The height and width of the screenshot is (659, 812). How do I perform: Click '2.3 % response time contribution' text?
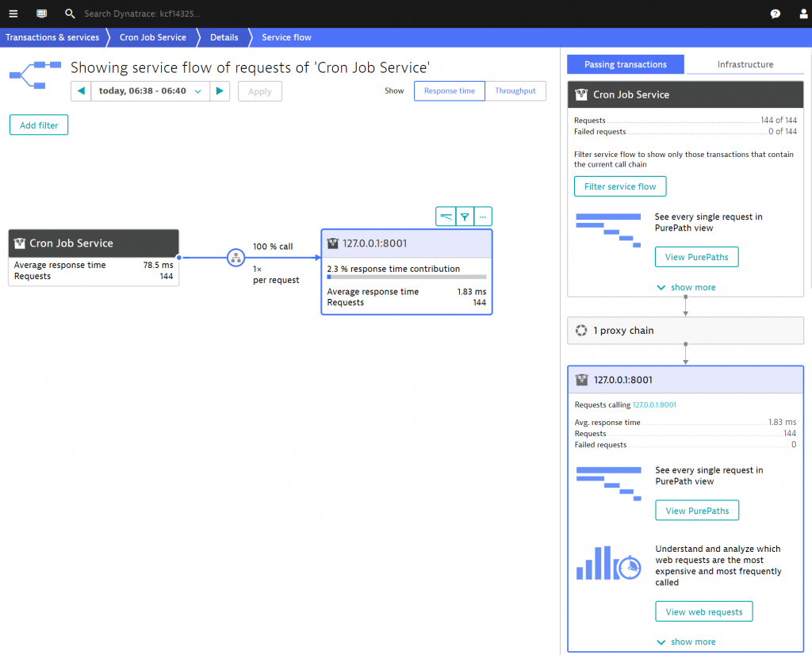(x=393, y=269)
